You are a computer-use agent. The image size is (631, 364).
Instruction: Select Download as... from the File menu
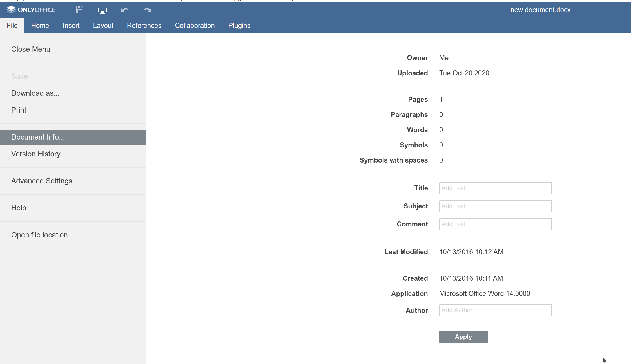35,93
